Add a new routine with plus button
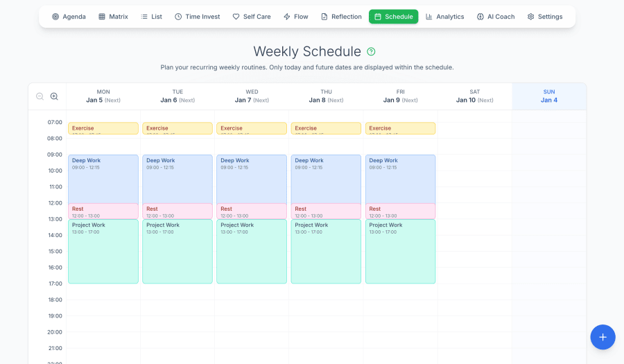Screen dimensions: 624x364 [x=603, y=337]
